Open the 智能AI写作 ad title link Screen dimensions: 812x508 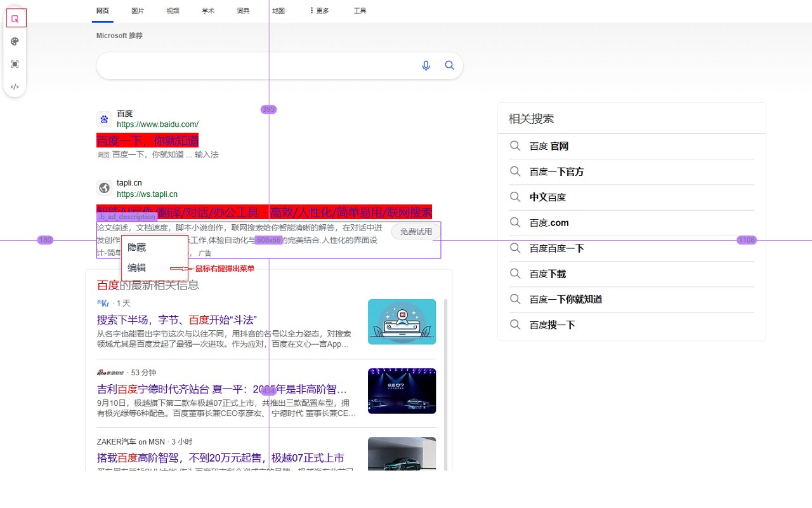click(264, 212)
